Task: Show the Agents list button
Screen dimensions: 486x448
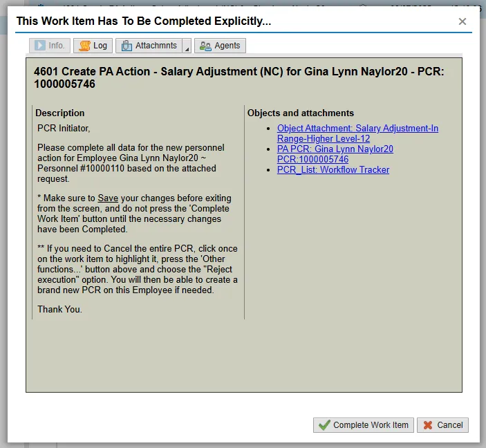Action: [x=220, y=46]
